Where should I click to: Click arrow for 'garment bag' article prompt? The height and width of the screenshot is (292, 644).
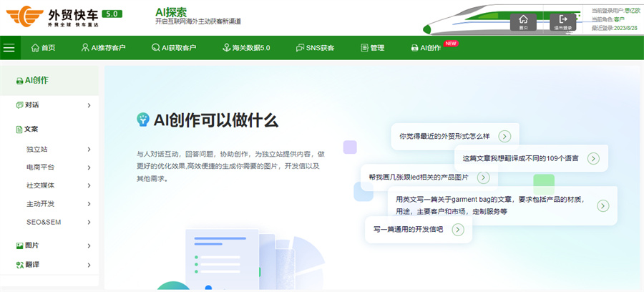(x=602, y=205)
